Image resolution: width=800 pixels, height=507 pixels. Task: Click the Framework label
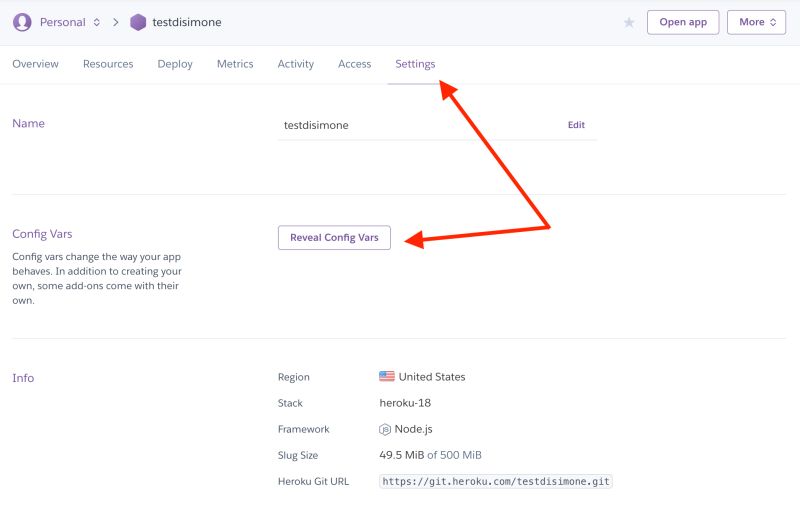point(304,429)
